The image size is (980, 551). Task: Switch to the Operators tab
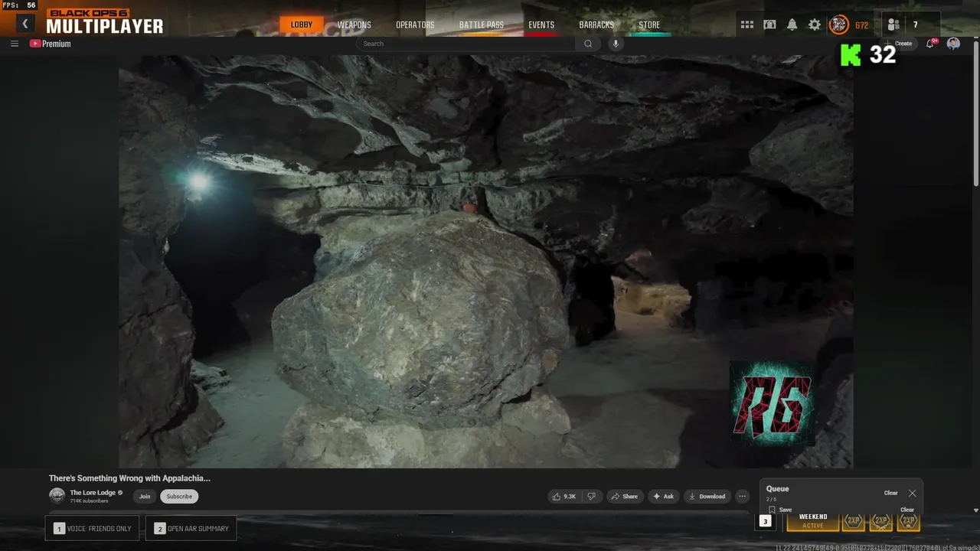coord(415,25)
